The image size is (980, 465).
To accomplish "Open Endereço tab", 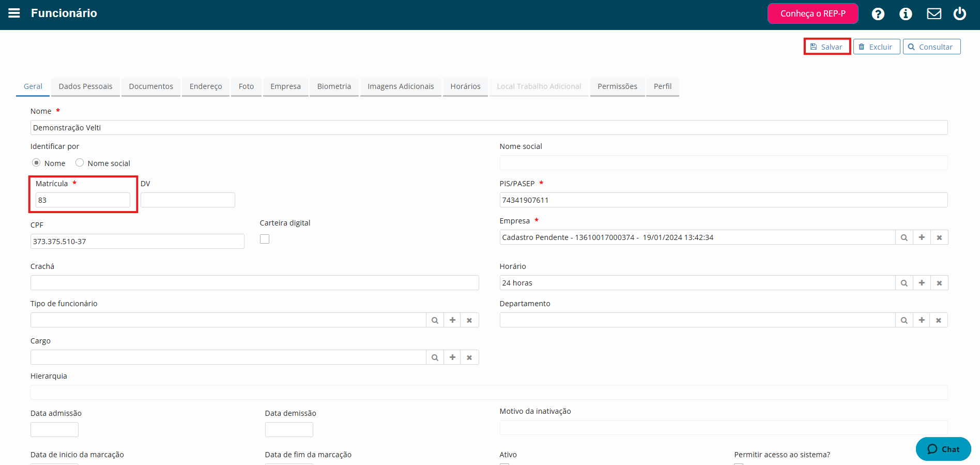I will 206,86.
